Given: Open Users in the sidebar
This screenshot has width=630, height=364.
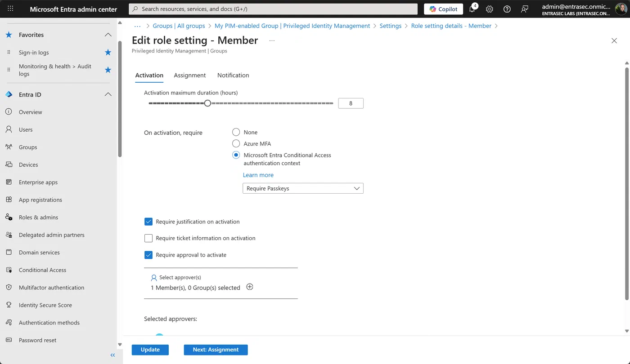Looking at the screenshot, I should click(26, 129).
